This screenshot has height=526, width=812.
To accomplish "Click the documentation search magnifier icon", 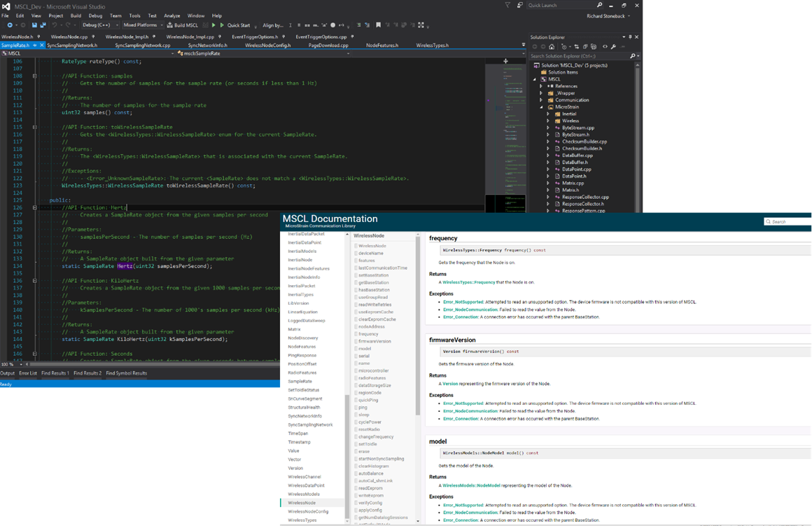I will (x=768, y=222).
